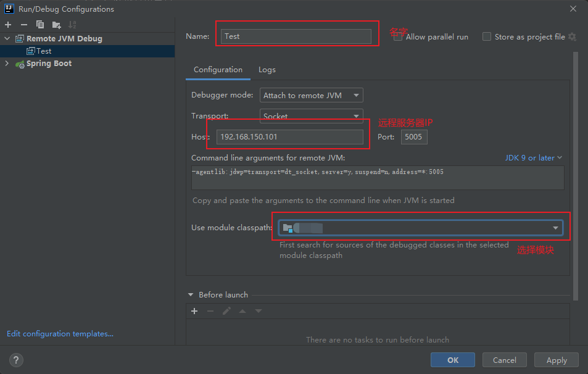The image size is (588, 374).
Task: Add a Before launch task with plus icon
Action: coord(194,311)
